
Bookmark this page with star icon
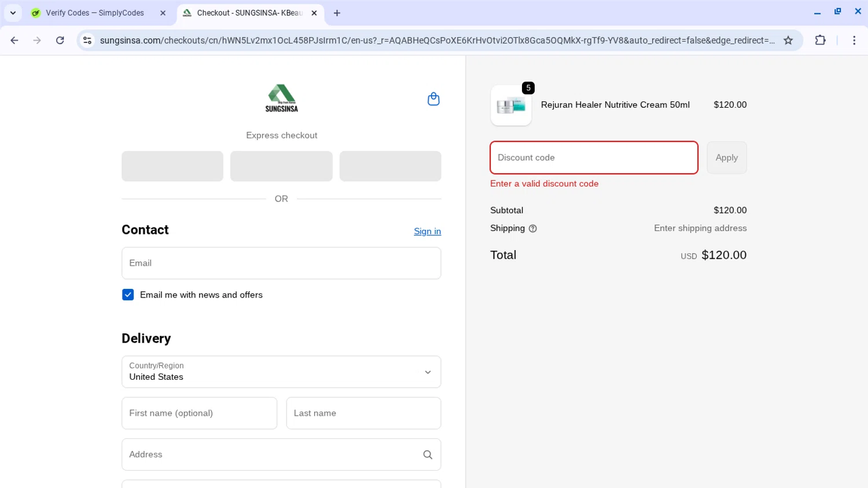(788, 40)
